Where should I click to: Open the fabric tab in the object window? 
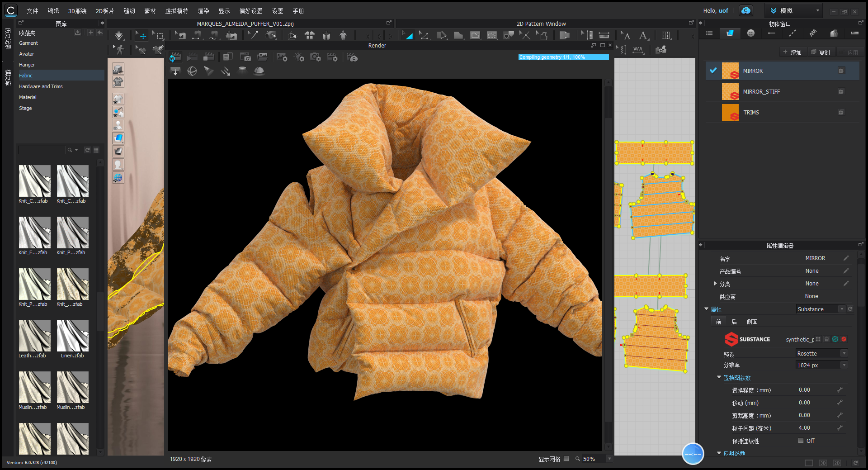[730, 33]
